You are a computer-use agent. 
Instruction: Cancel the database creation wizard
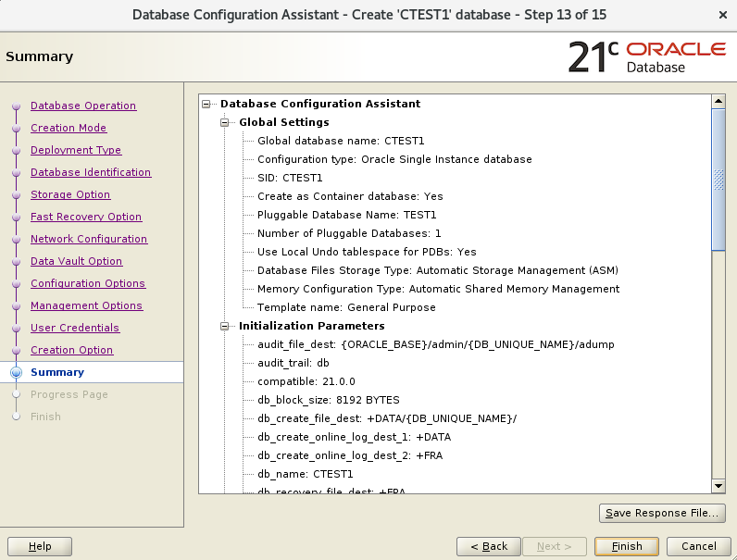(x=699, y=546)
